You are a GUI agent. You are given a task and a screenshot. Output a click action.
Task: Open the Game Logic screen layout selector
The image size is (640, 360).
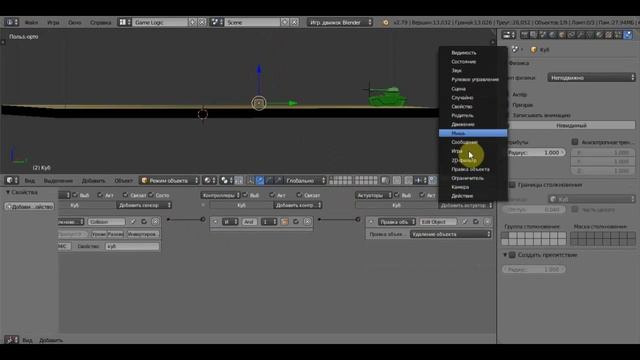(124, 22)
